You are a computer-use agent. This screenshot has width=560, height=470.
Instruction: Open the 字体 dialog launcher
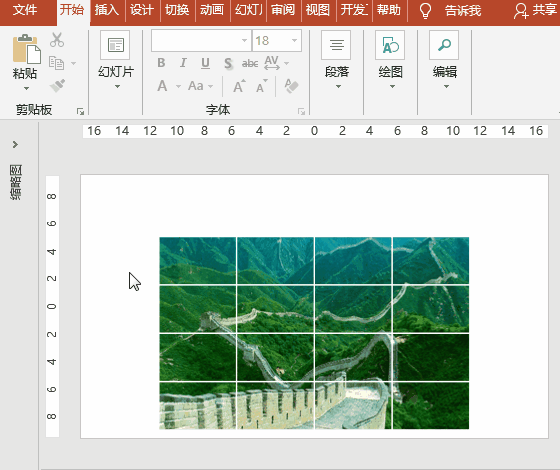click(x=301, y=112)
